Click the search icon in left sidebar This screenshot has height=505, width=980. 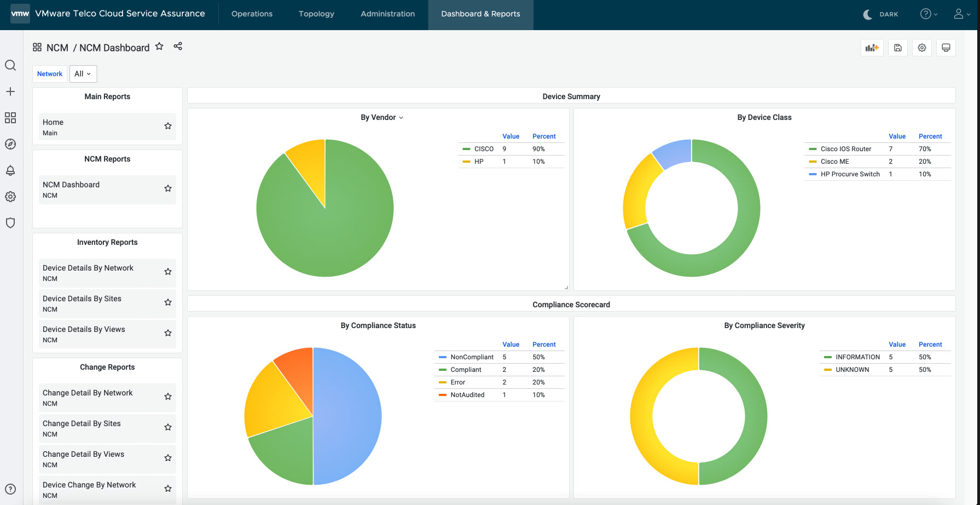tap(10, 65)
